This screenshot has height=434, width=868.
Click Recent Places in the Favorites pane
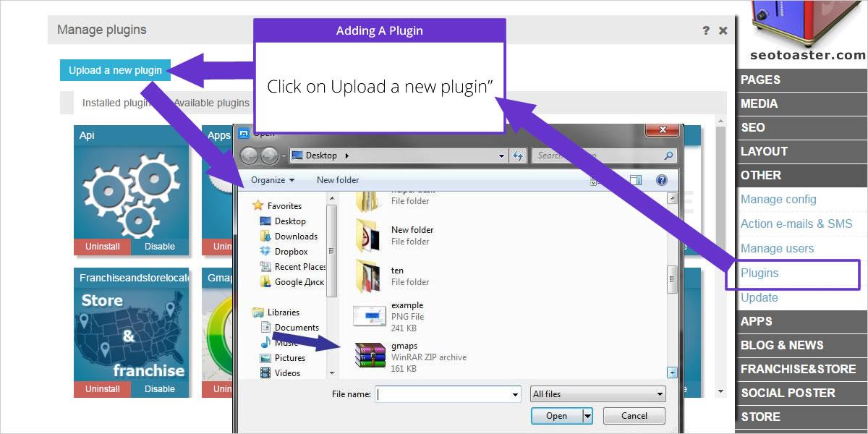tap(299, 266)
